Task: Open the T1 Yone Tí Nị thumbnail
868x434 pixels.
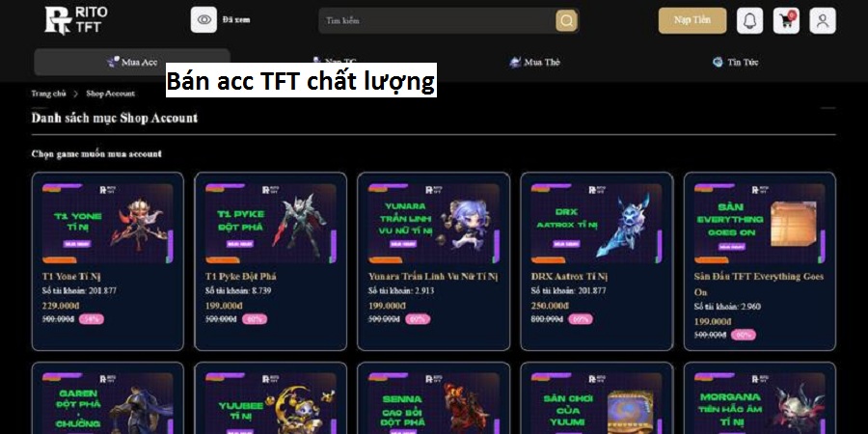Action: (107, 223)
